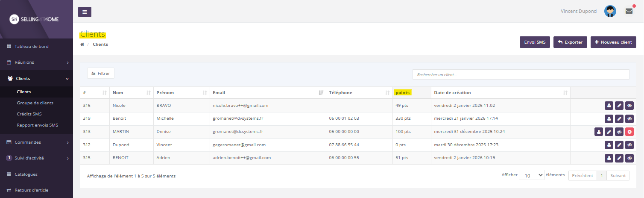Viewport: 644px width, 198px height.
Task: Open the envelope messages icon
Action: 629,12
